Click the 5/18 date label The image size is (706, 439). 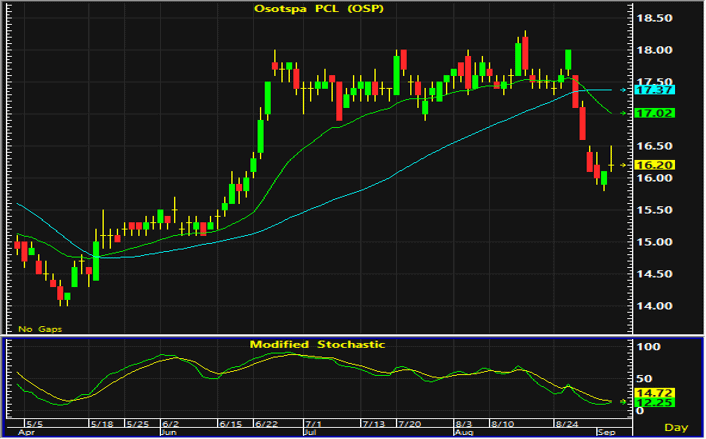tap(101, 424)
